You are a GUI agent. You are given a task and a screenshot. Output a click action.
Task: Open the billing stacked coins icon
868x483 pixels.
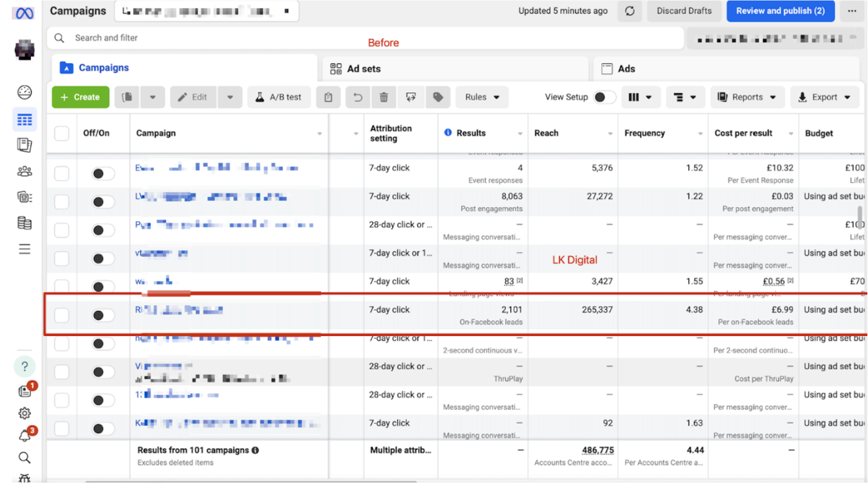(x=24, y=223)
